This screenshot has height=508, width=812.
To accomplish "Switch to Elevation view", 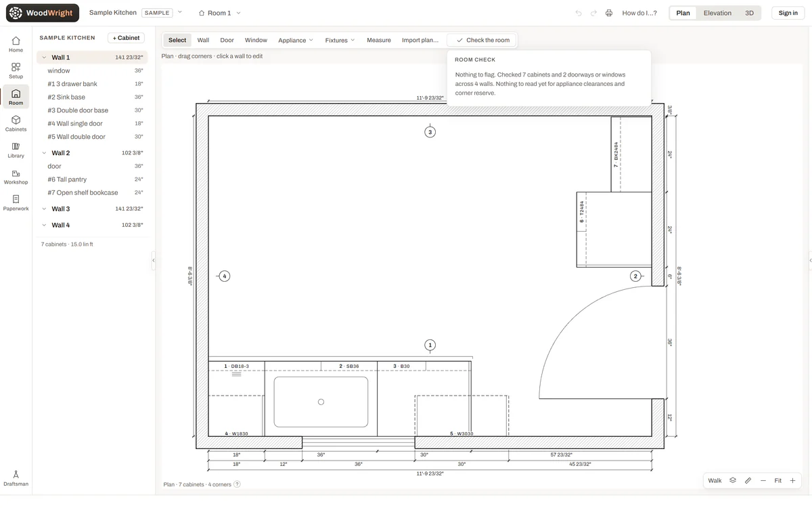I will click(717, 13).
